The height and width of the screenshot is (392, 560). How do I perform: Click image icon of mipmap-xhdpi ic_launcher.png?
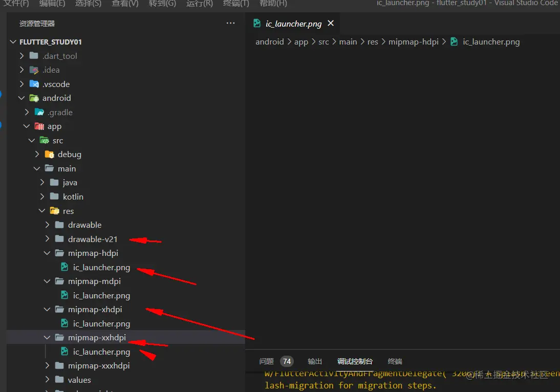coord(64,323)
